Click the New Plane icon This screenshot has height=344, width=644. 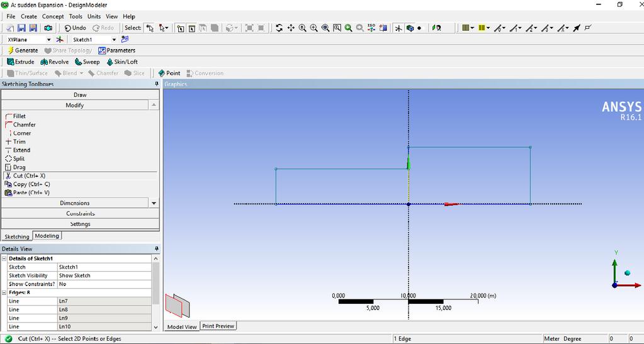pyautogui.click(x=60, y=40)
